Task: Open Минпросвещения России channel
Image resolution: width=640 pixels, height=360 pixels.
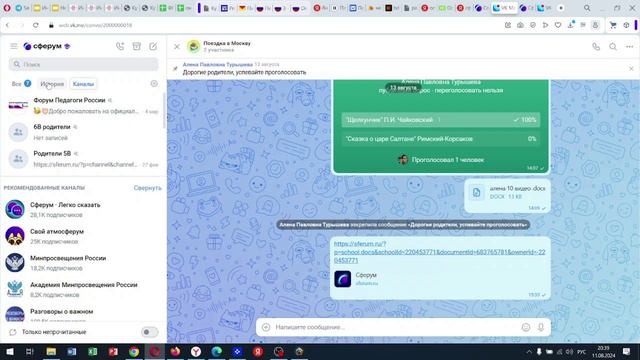Action: click(83, 263)
